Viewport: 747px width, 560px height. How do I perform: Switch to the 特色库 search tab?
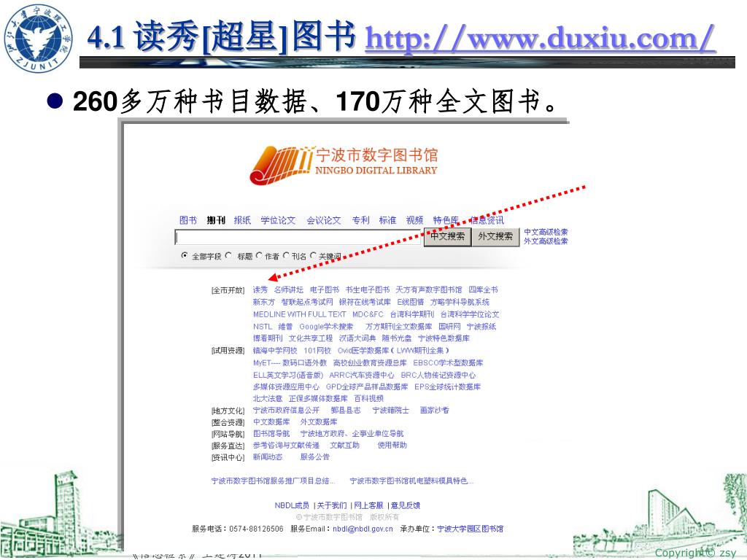[446, 220]
